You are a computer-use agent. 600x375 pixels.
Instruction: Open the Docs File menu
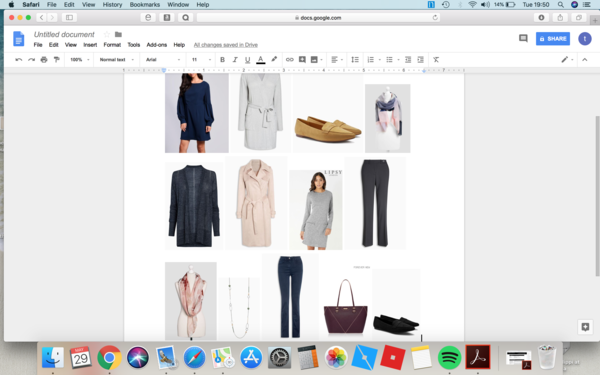[x=38, y=45]
